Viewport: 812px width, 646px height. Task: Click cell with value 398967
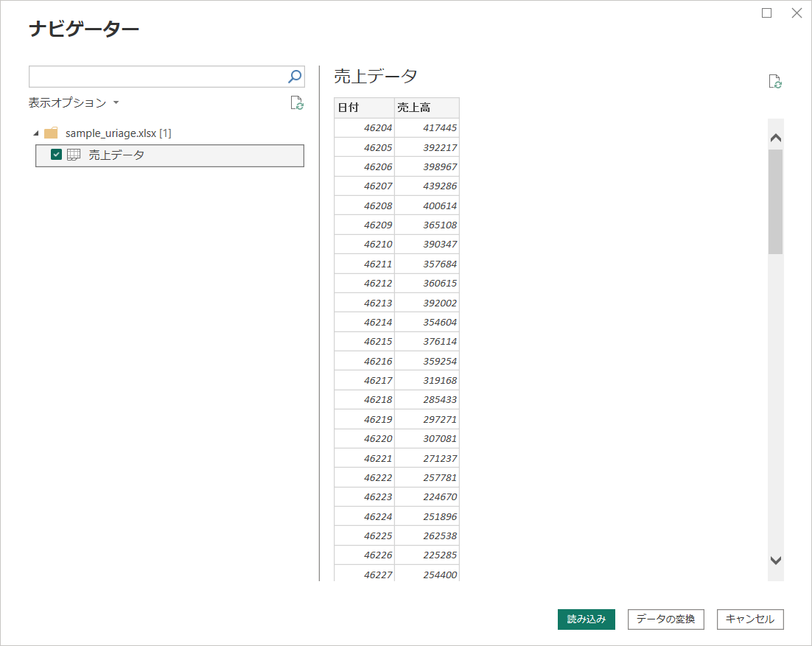[x=427, y=166]
